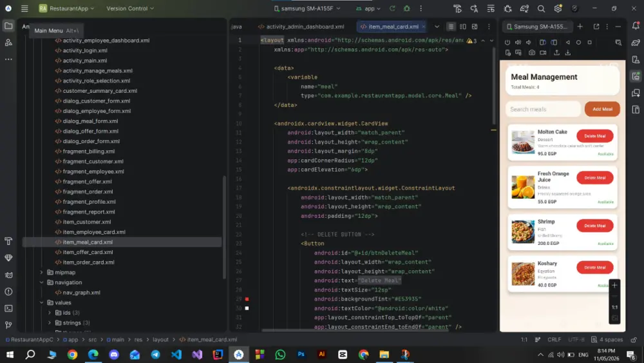
Task: Click the Search meals input field
Action: [543, 109]
